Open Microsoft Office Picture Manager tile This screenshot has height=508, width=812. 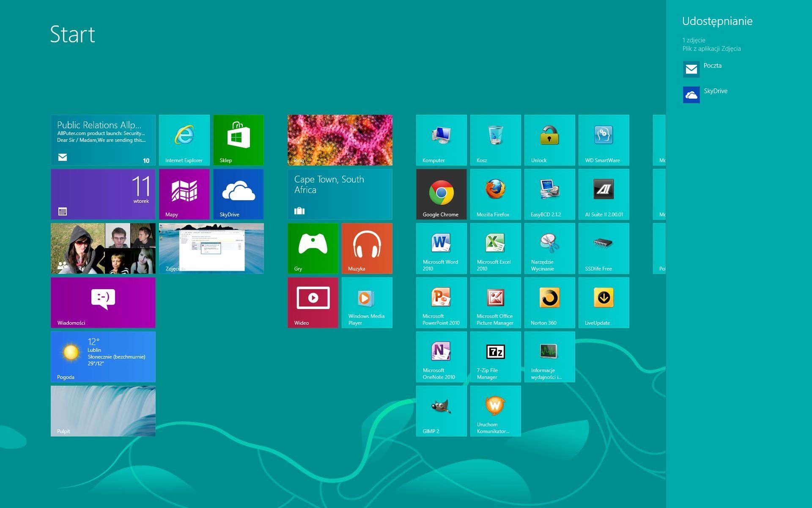click(496, 303)
